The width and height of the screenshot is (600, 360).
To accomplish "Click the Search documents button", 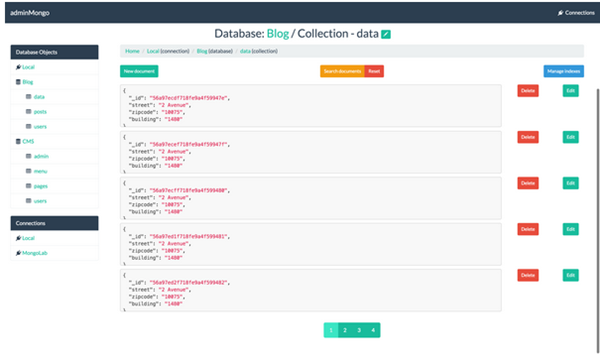I will pyautogui.click(x=342, y=71).
